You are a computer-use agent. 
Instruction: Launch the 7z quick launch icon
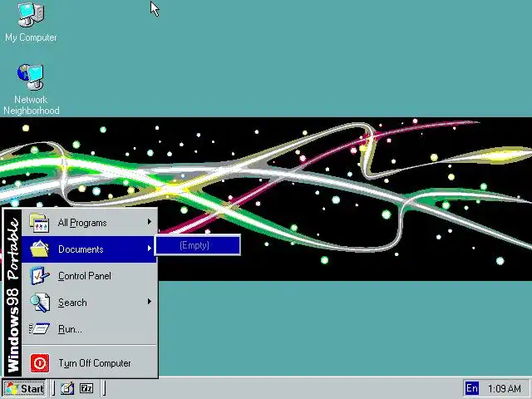(86, 388)
